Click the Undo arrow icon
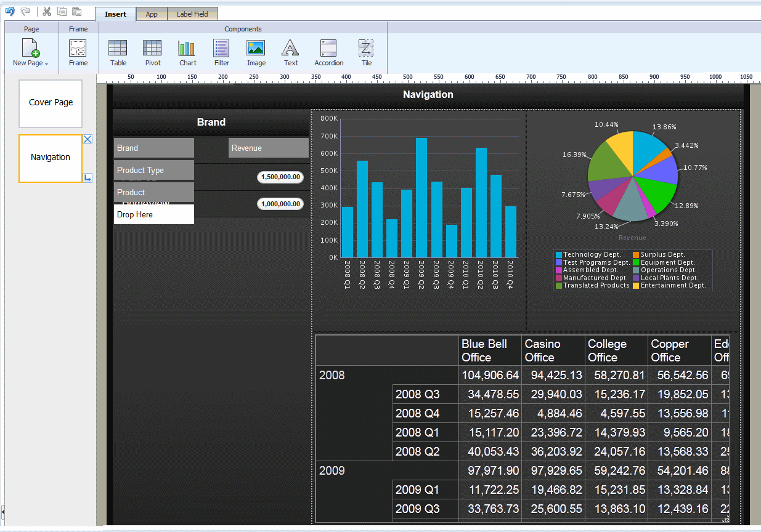The image size is (761, 532). [10, 12]
